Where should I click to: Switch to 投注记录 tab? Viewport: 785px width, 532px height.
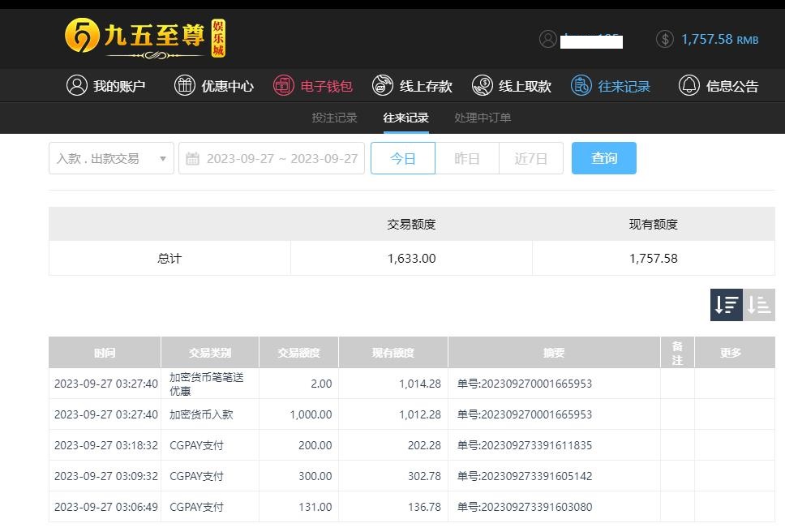pos(334,118)
